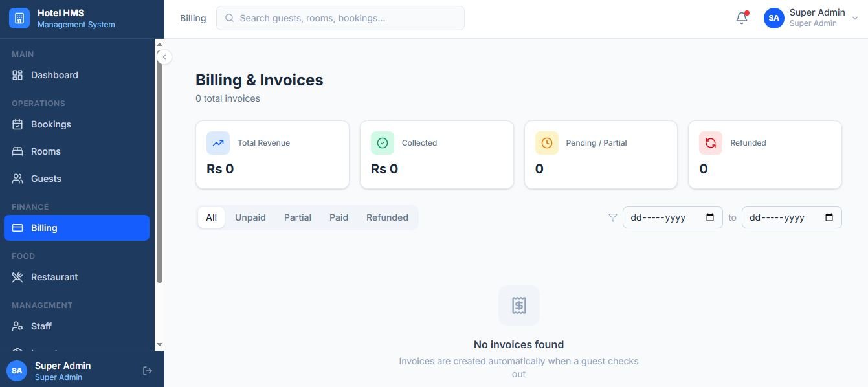Focus the search guests, rooms, bookings field

(340, 18)
